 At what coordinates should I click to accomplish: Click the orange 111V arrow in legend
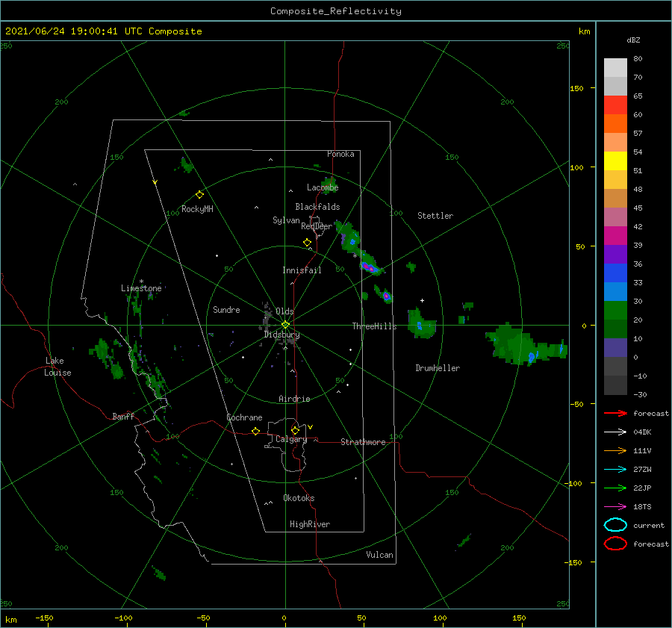pos(615,450)
